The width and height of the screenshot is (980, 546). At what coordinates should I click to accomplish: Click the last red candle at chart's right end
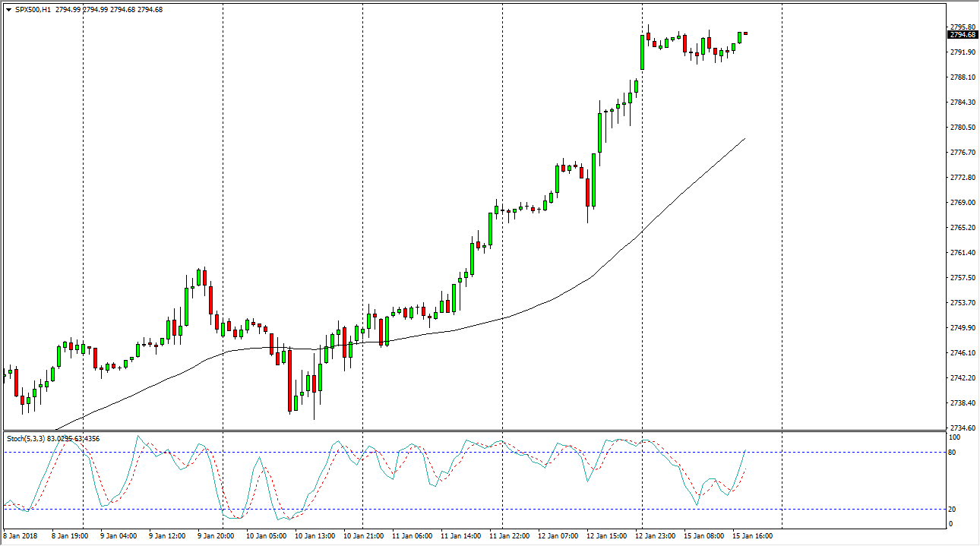[746, 33]
